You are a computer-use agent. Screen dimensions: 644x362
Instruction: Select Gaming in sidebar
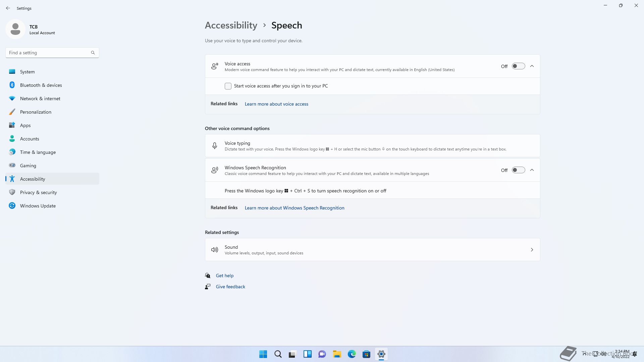[52, 166]
